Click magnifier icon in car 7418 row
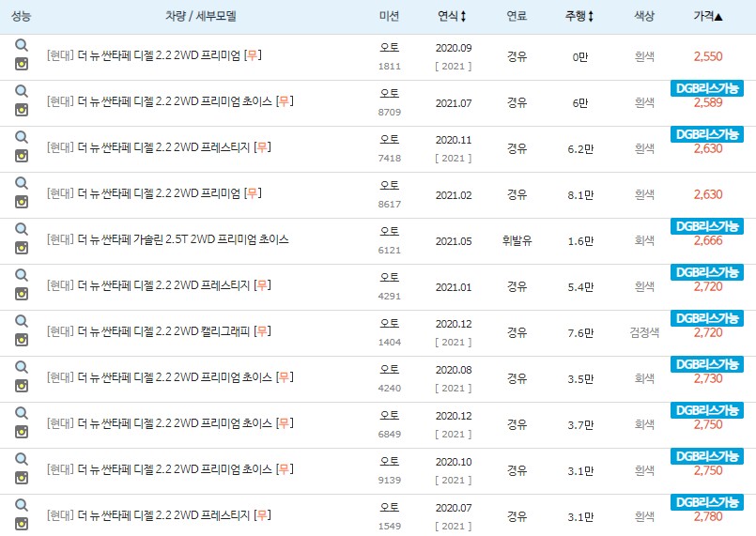The image size is (756, 536). [x=22, y=137]
